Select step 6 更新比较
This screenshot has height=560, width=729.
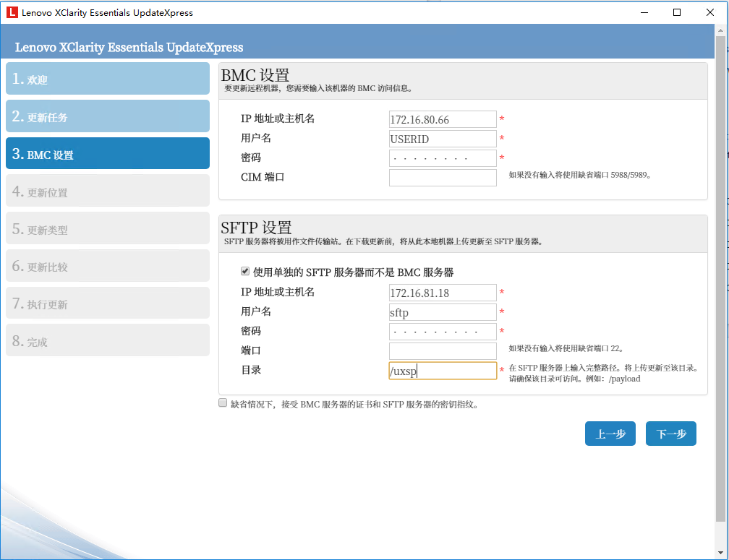click(x=107, y=266)
